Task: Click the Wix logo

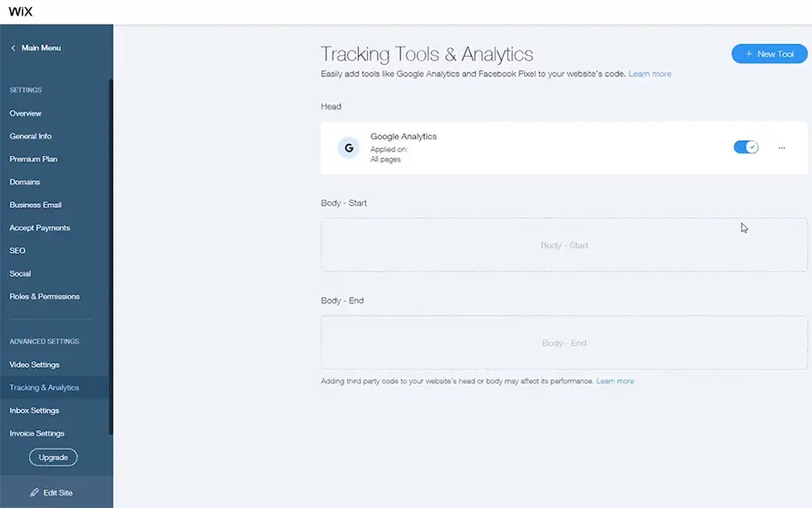Action: tap(20, 12)
